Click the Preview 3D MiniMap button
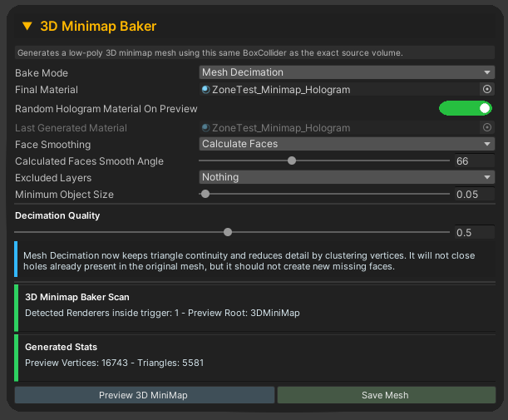Viewport: 508px width, 420px height. [x=145, y=395]
